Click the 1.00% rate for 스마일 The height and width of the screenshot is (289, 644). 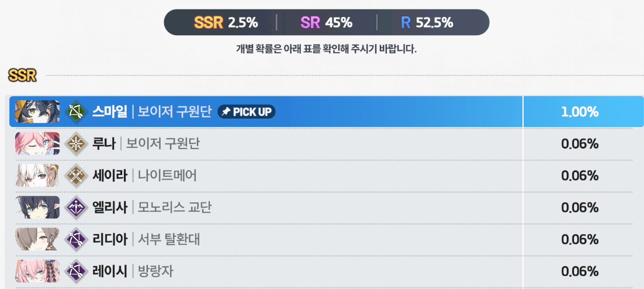coord(580,112)
